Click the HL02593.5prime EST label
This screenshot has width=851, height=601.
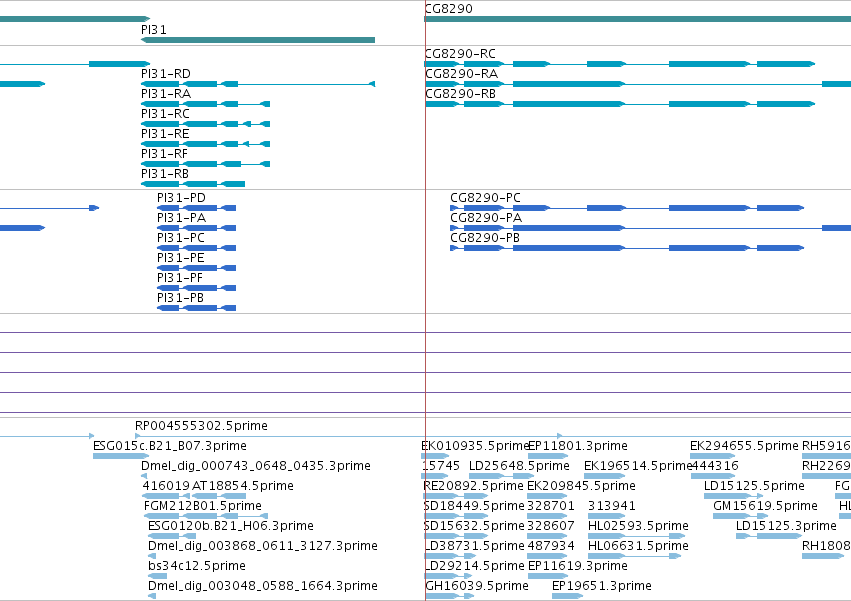[638, 527]
